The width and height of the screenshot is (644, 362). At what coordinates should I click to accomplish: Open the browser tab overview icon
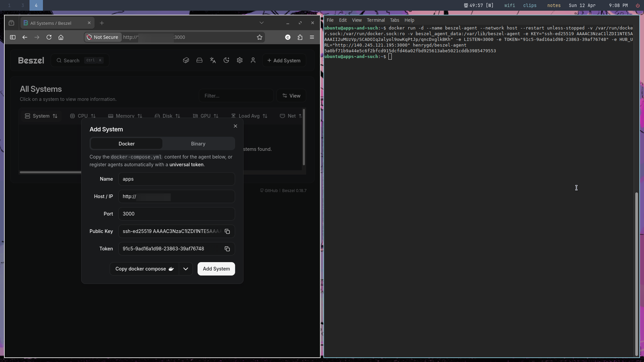tap(11, 23)
